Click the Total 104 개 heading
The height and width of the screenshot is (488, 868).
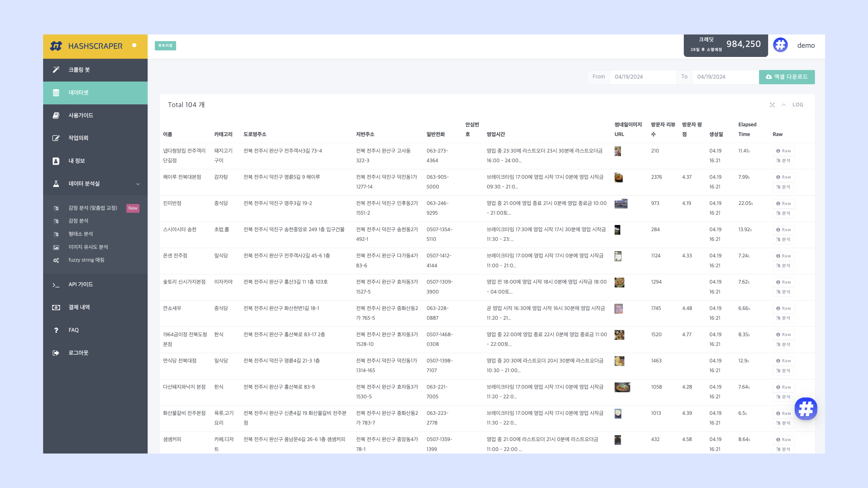186,105
